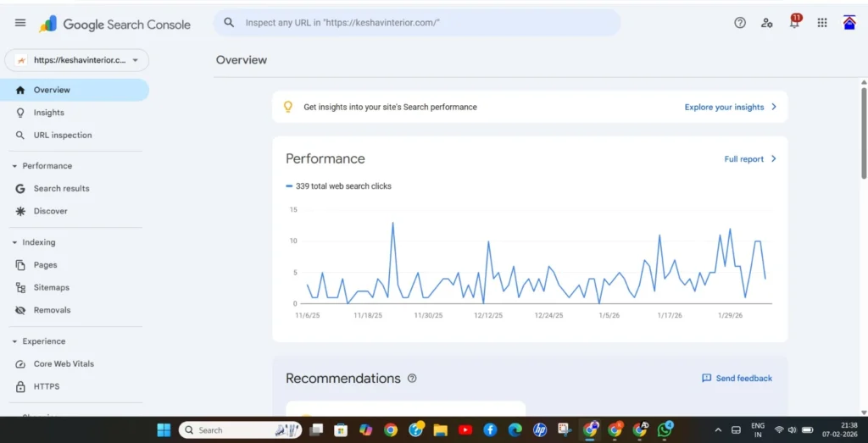Focus the Inspect any URL field

[x=417, y=23]
